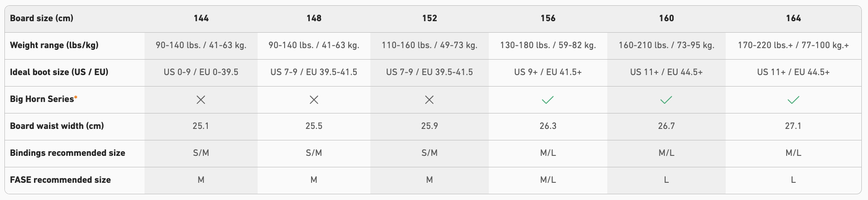Screen dimensions: 868x200
Task: Click the 164 board size column header
Action: click(x=793, y=18)
